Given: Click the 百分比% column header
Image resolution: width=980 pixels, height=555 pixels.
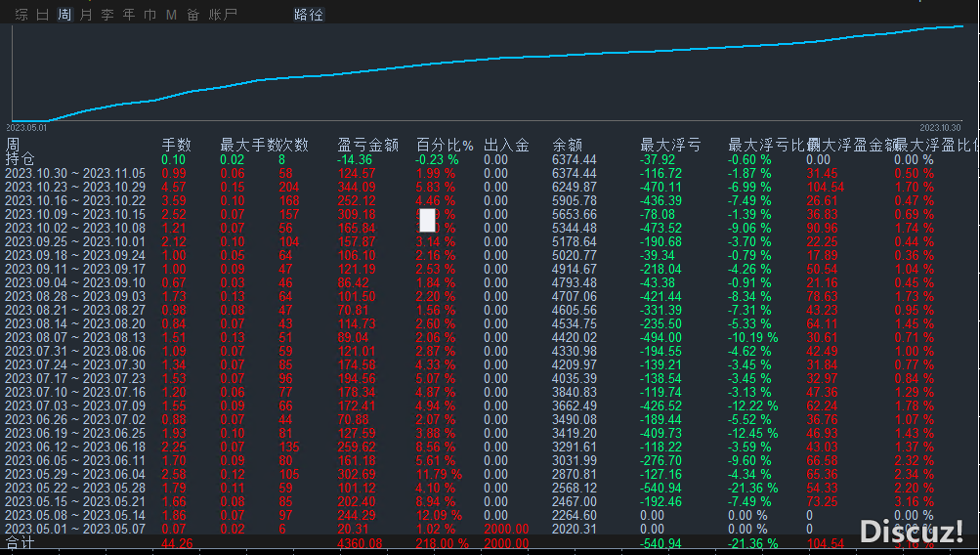Looking at the screenshot, I should (445, 145).
